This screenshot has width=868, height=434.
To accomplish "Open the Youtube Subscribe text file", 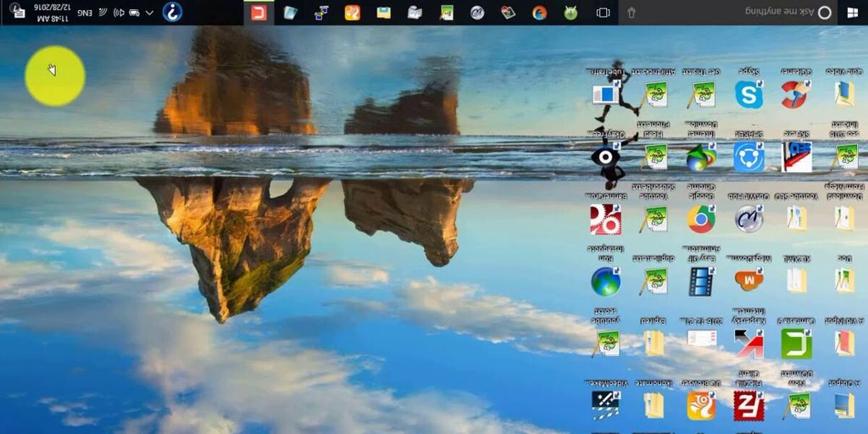I will pyautogui.click(x=654, y=220).
